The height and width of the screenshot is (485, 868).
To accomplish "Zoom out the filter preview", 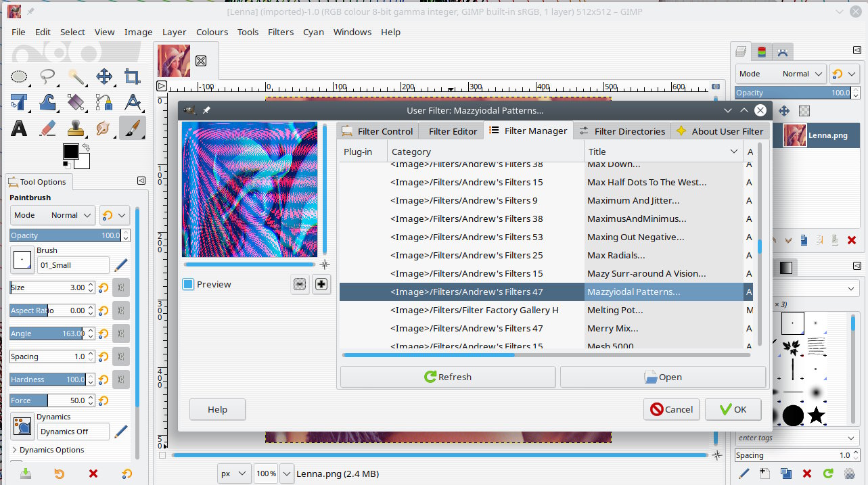I will pyautogui.click(x=300, y=284).
